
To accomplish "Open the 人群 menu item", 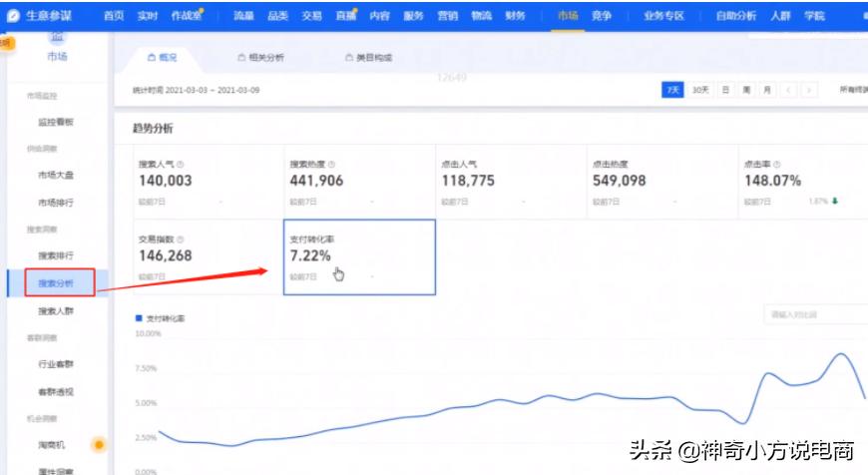I will tap(780, 16).
